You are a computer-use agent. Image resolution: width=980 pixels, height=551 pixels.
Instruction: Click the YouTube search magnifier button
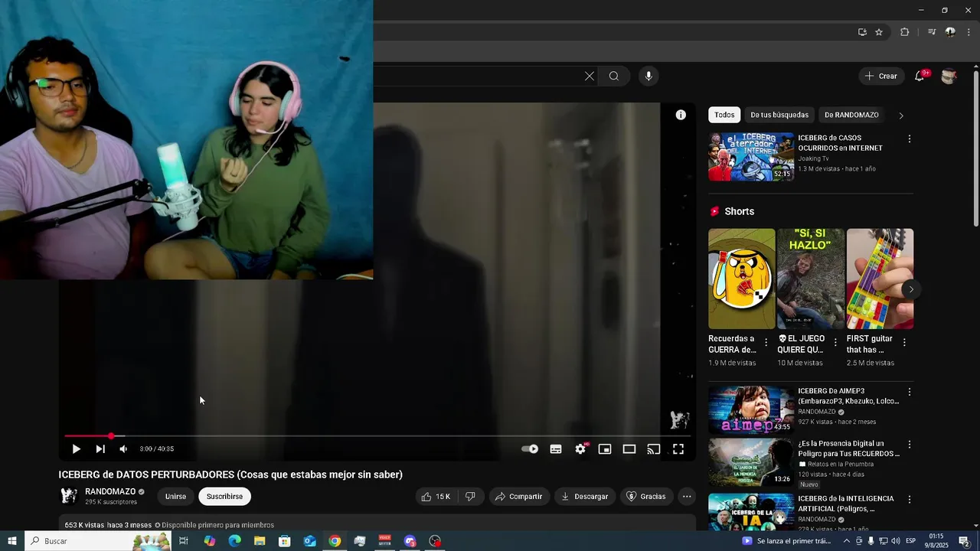pos(614,76)
